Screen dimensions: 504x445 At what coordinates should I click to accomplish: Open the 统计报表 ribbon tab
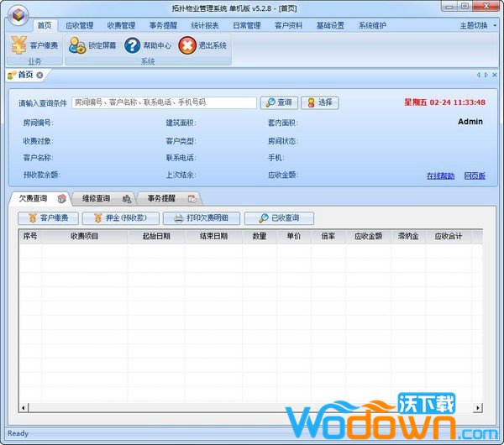(205, 25)
